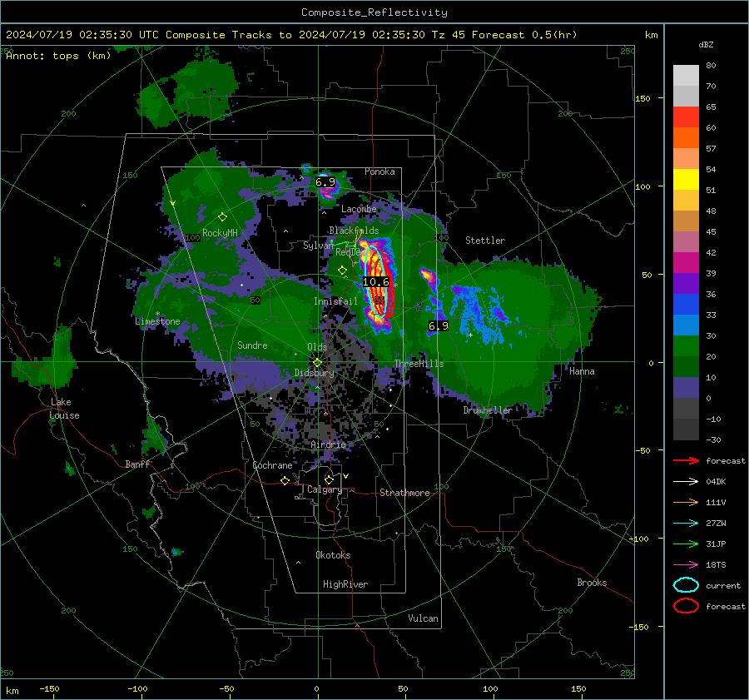
Task: Click the Calgary city label
Action: tap(325, 489)
